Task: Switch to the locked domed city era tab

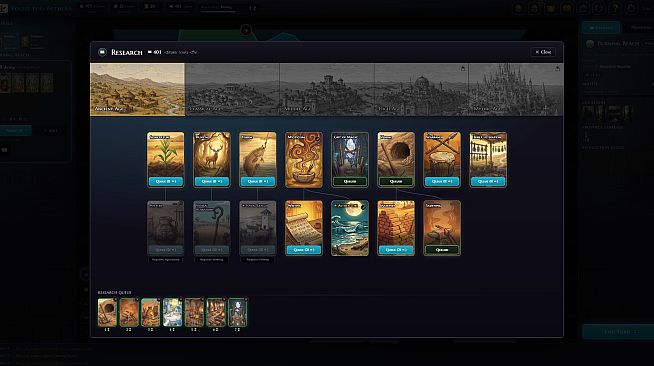Action: tap(421, 90)
